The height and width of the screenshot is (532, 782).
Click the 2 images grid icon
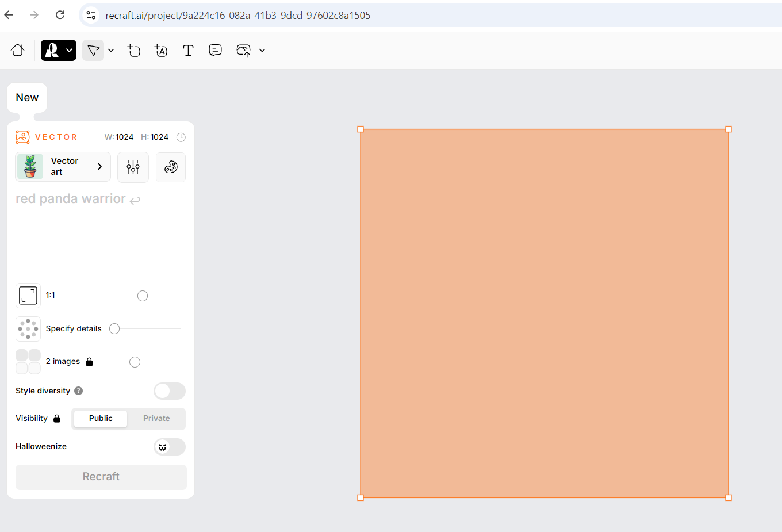click(28, 362)
